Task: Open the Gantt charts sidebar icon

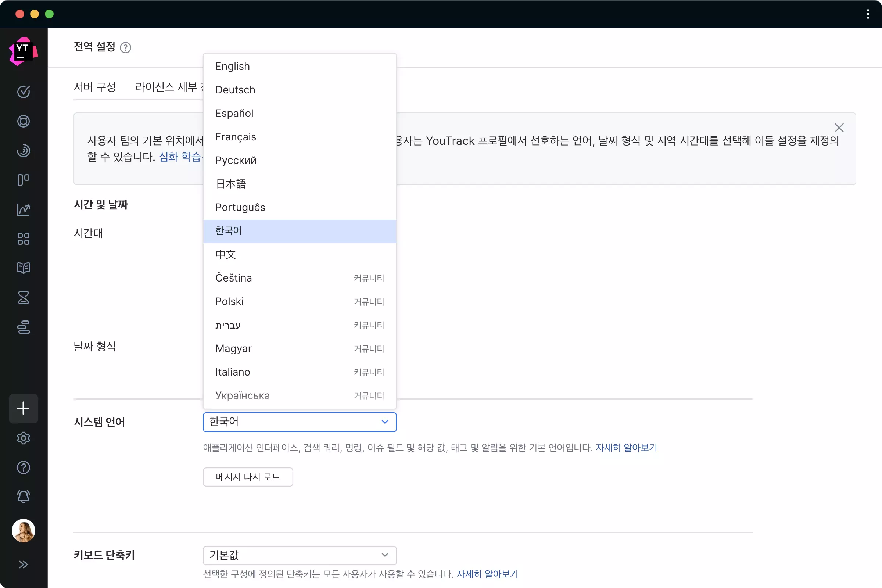Action: [23, 327]
